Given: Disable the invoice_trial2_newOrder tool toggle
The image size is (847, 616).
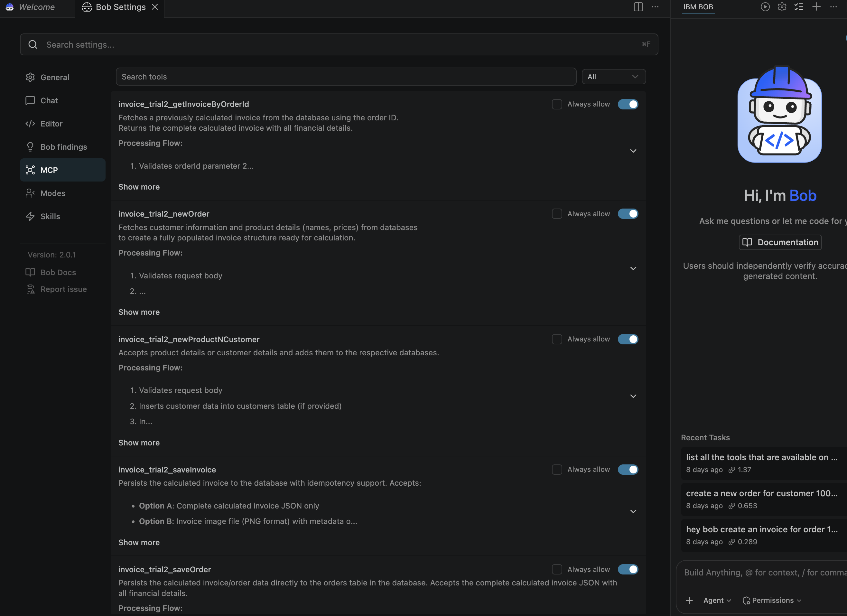Looking at the screenshot, I should (628, 214).
